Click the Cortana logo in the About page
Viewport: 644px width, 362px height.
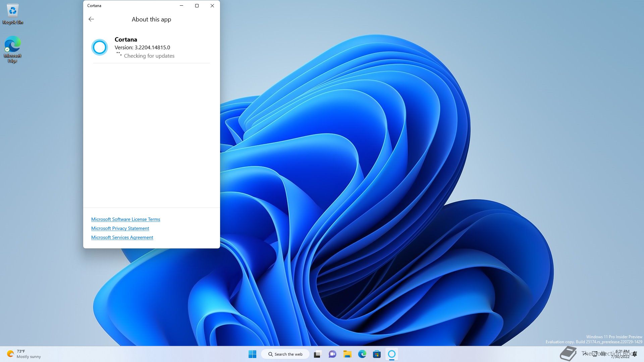[100, 47]
